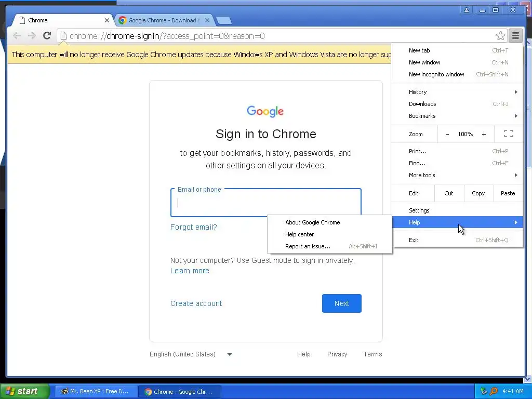Click the Chrome - Google Chrome taskbar item
The width and height of the screenshot is (532, 399).
(180, 392)
